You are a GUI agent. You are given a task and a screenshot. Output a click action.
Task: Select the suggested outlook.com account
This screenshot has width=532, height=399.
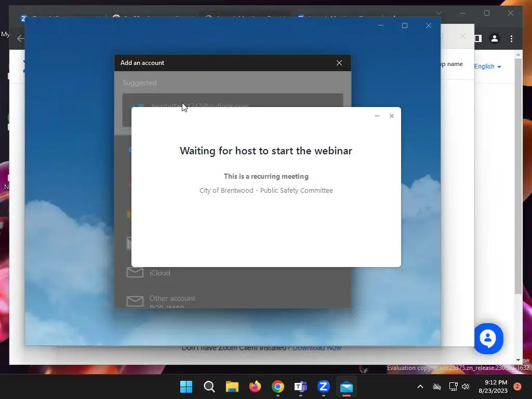[233, 100]
